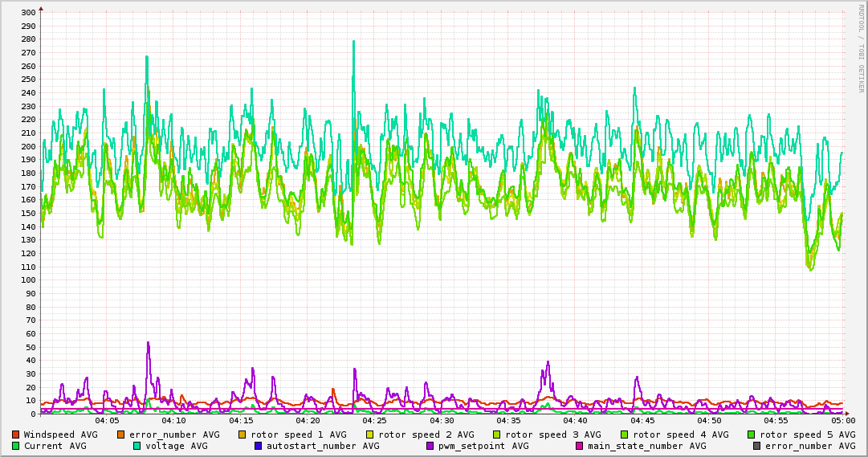Click the 04:55 time axis label
868x457 pixels.
776,421
